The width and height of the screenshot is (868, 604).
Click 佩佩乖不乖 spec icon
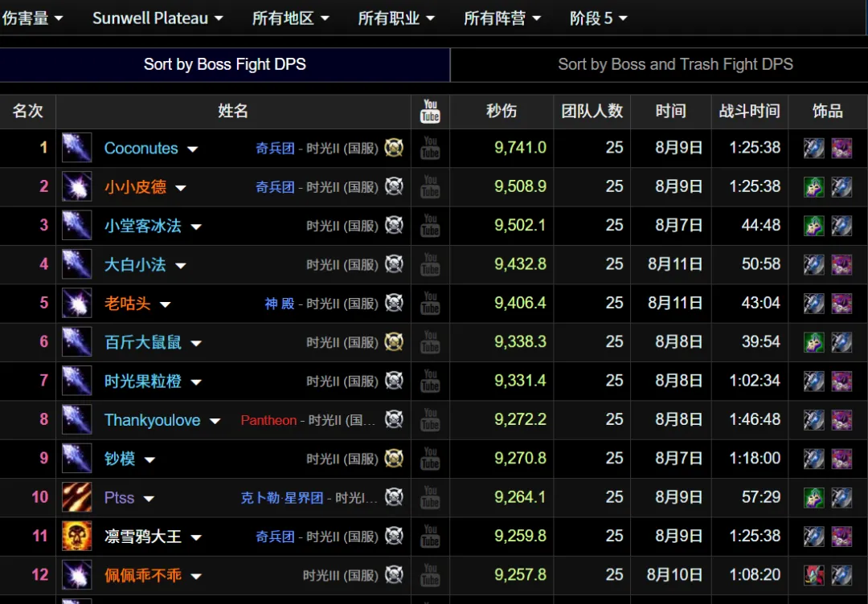(x=76, y=574)
